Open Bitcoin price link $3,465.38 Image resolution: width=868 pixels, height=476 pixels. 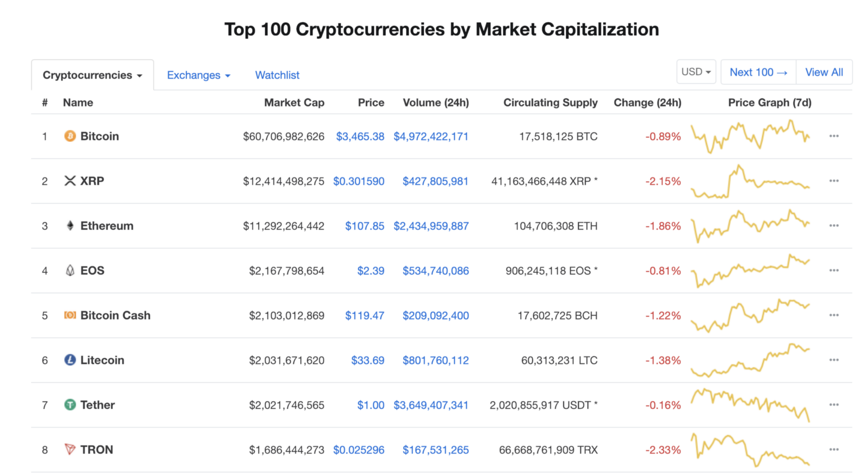[360, 137]
